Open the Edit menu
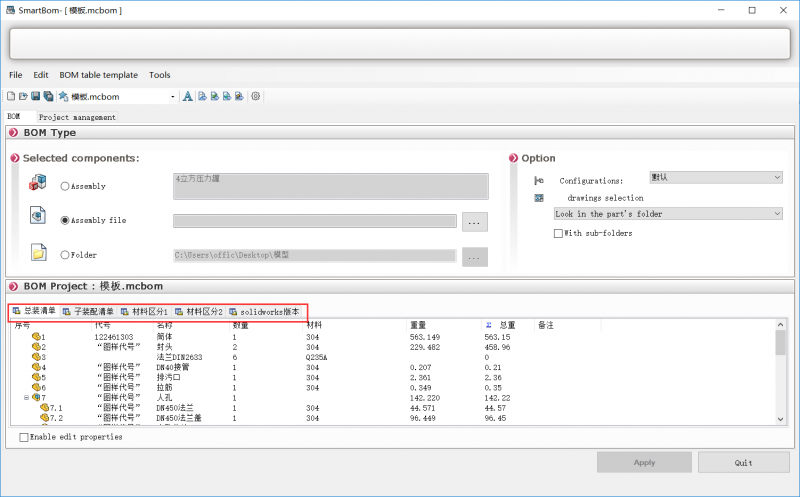Viewport: 800px width, 497px height. pos(41,75)
